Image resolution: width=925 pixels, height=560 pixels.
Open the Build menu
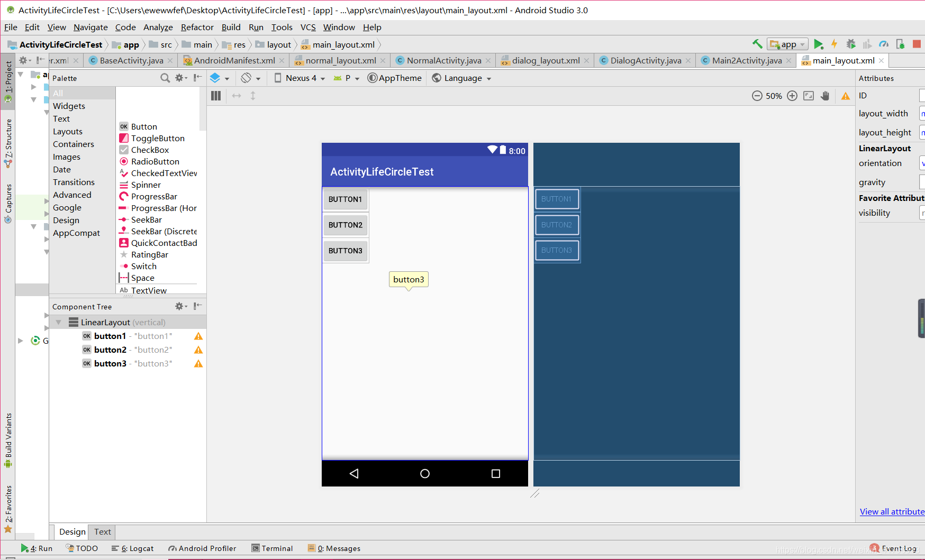[231, 27]
